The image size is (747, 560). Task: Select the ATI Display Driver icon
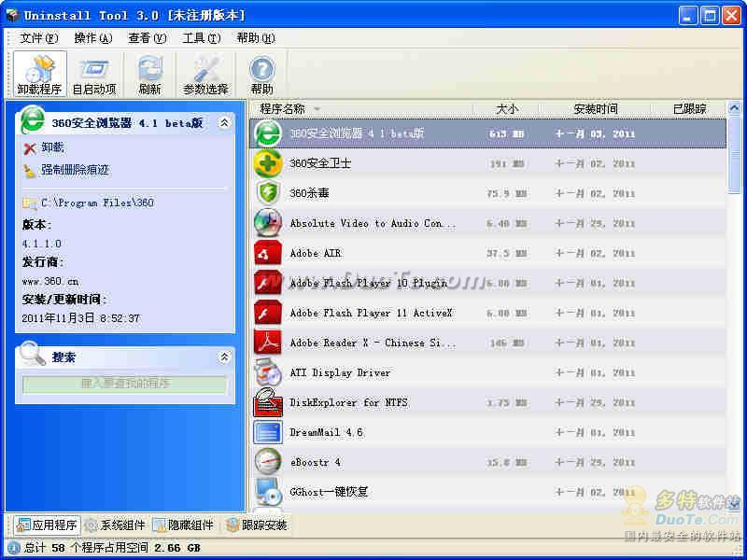coord(268,372)
